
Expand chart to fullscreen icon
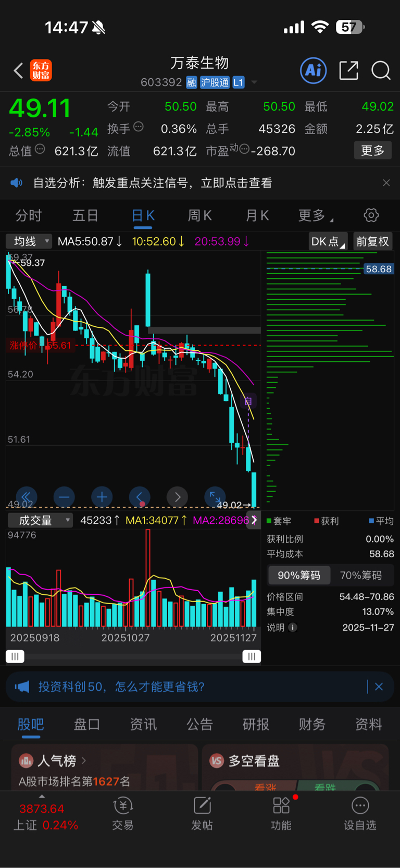click(215, 497)
